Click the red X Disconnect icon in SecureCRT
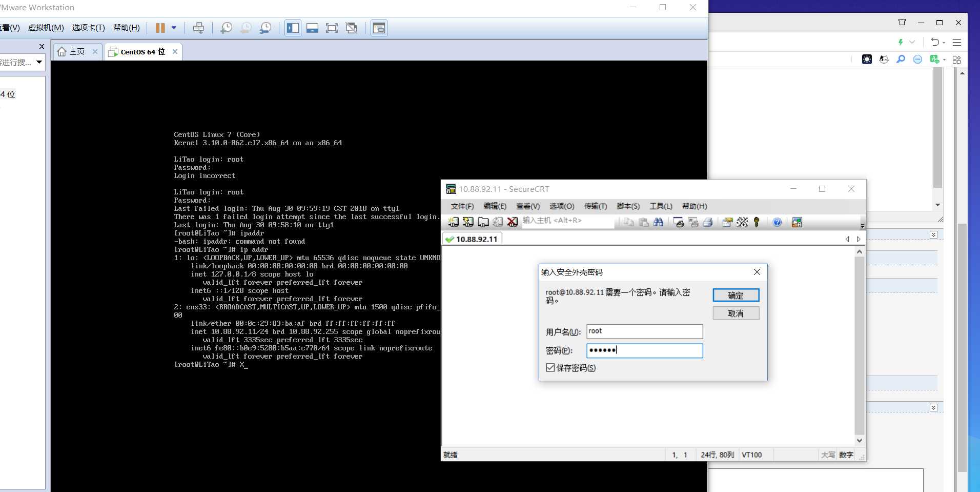Screen dimensions: 980x492 (x=513, y=222)
